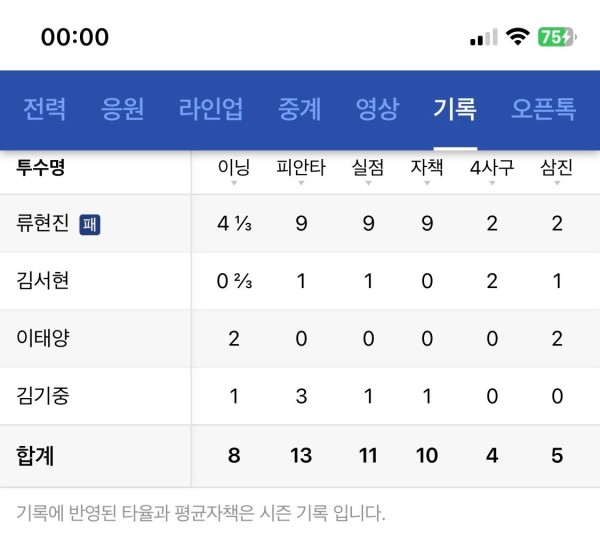This screenshot has height=542, width=600.
Task: Tap pitcher name 김기중
Action: (43, 396)
